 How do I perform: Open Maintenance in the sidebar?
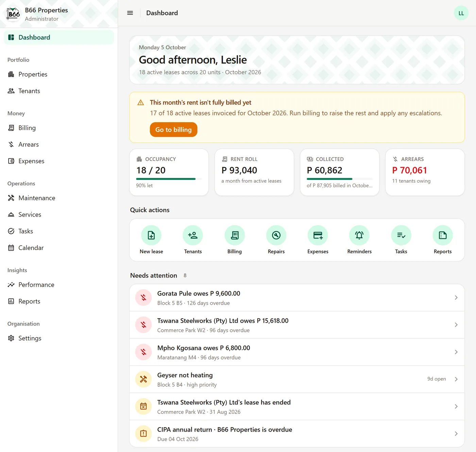pos(59,198)
